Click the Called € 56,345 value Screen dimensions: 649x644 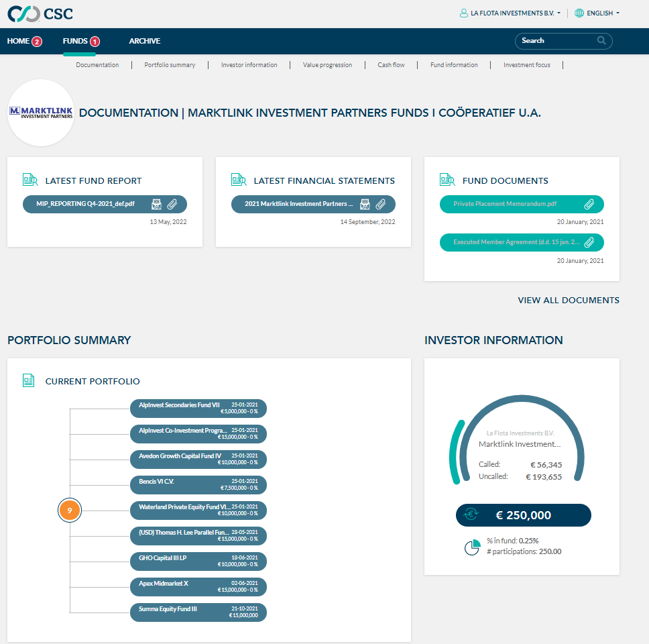click(546, 465)
